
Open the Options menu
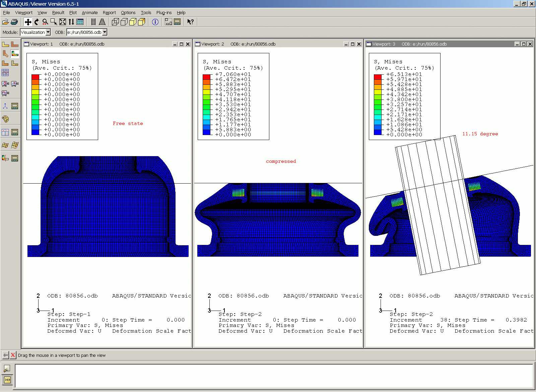point(128,13)
